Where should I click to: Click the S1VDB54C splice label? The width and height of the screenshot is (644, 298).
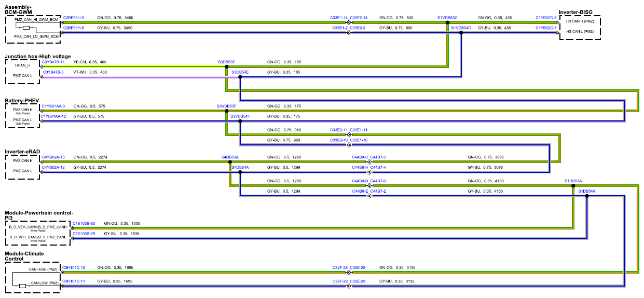click(461, 28)
